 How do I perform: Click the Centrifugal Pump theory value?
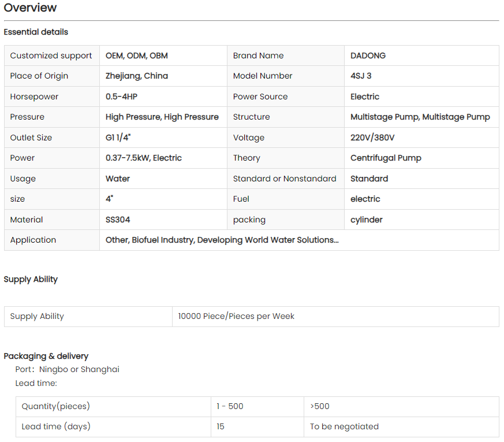(386, 158)
